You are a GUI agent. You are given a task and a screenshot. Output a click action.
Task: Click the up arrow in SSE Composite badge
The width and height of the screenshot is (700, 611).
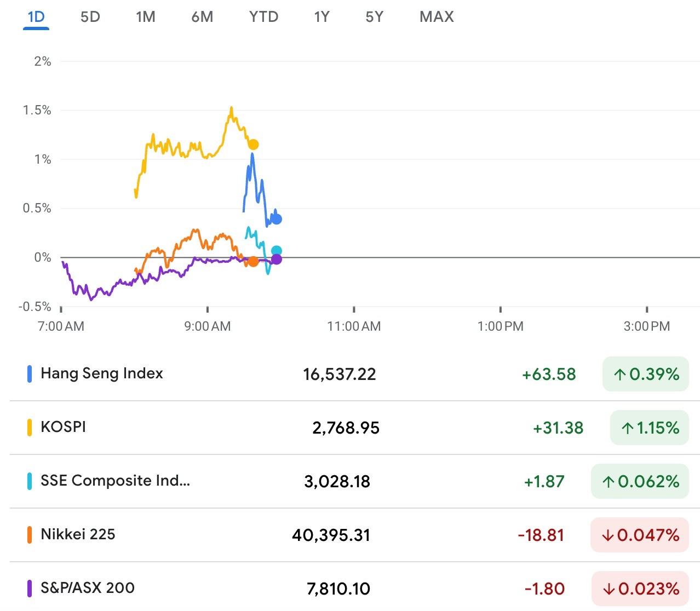click(x=608, y=482)
